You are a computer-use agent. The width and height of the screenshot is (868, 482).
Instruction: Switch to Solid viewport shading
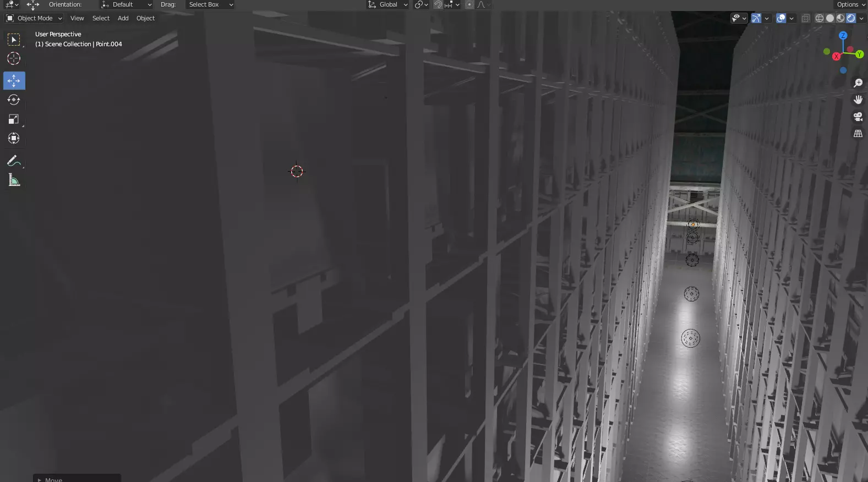[x=830, y=18]
